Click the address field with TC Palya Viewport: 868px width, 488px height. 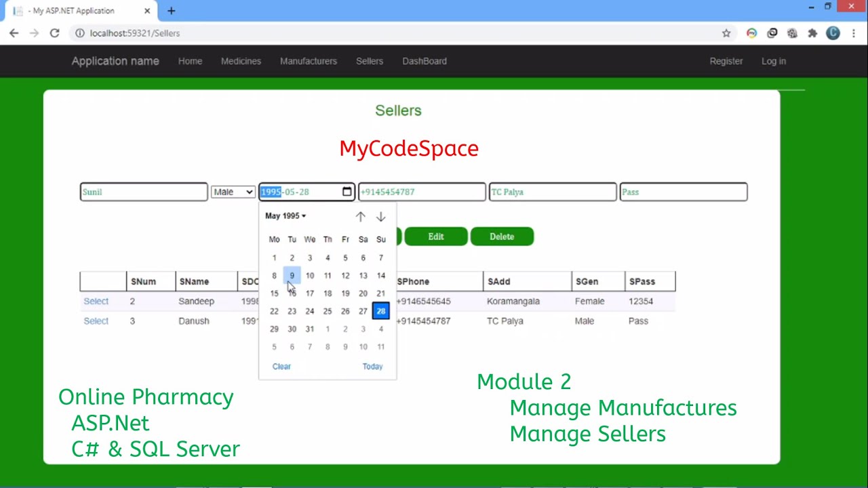click(553, 192)
